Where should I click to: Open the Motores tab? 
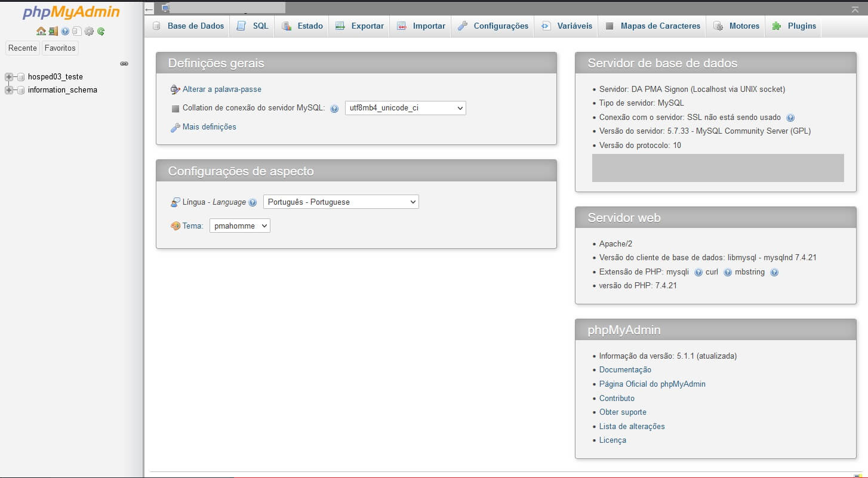click(736, 26)
